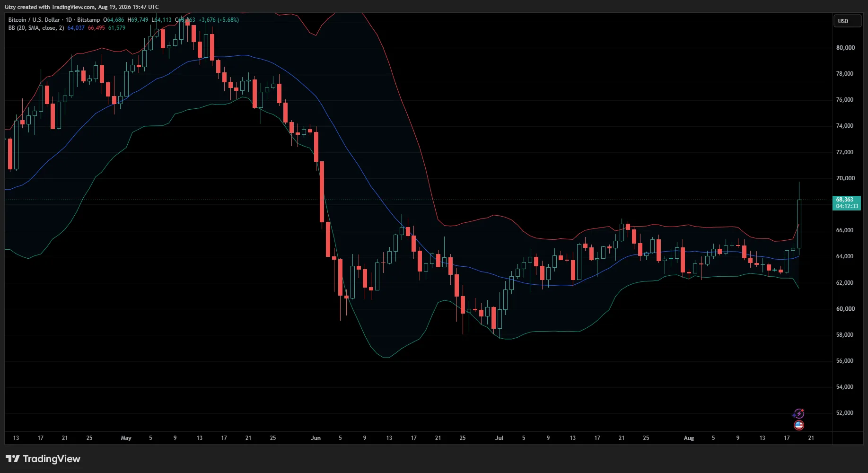Click the low price value 64,113

[x=163, y=20]
